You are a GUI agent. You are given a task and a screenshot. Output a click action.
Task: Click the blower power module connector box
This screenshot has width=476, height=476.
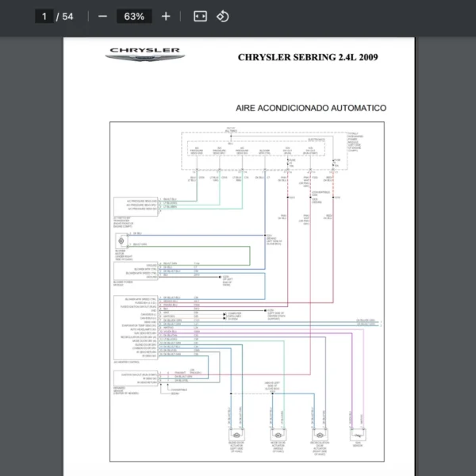point(136,270)
